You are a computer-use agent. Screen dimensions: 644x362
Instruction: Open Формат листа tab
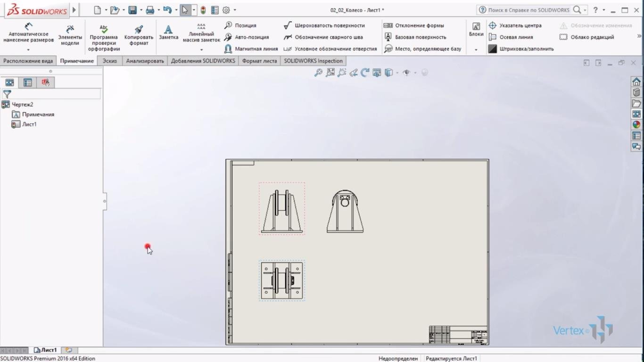(259, 61)
